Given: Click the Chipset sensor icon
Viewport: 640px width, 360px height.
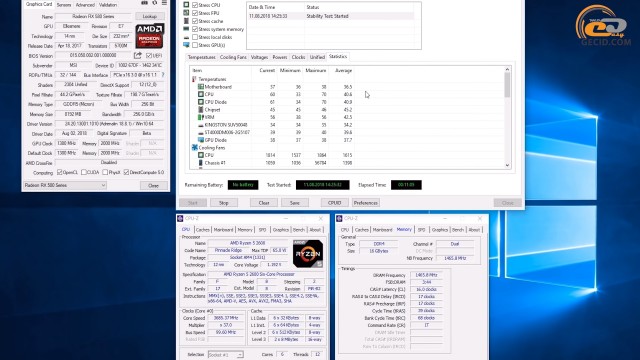Looking at the screenshot, I should coord(201,109).
